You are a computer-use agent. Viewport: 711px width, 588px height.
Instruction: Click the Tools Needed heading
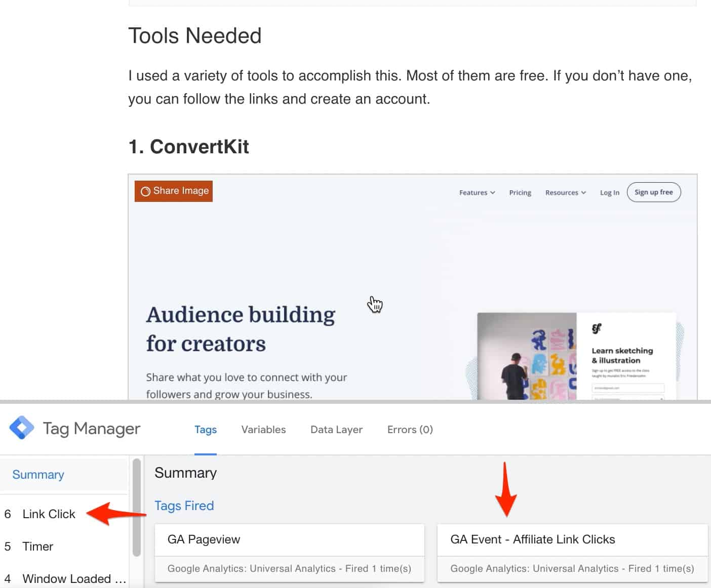point(194,36)
